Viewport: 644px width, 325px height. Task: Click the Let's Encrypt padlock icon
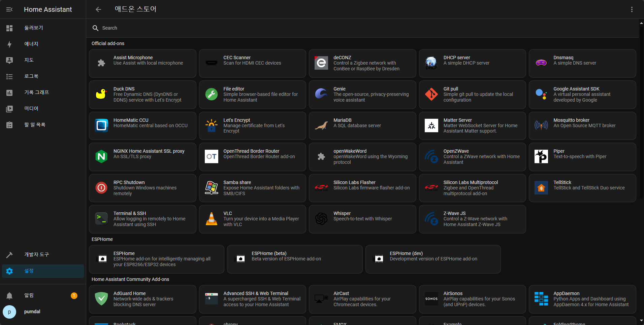pos(212,125)
